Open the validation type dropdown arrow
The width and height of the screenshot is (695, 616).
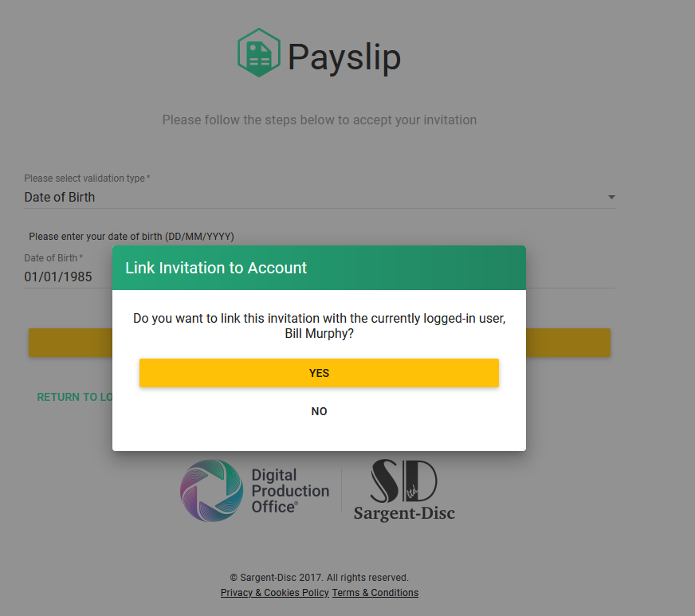coord(611,197)
